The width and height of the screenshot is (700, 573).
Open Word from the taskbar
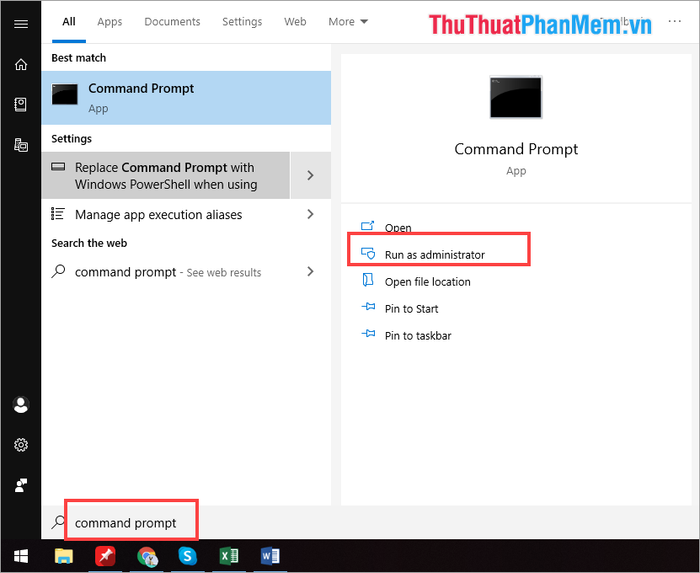point(270,556)
